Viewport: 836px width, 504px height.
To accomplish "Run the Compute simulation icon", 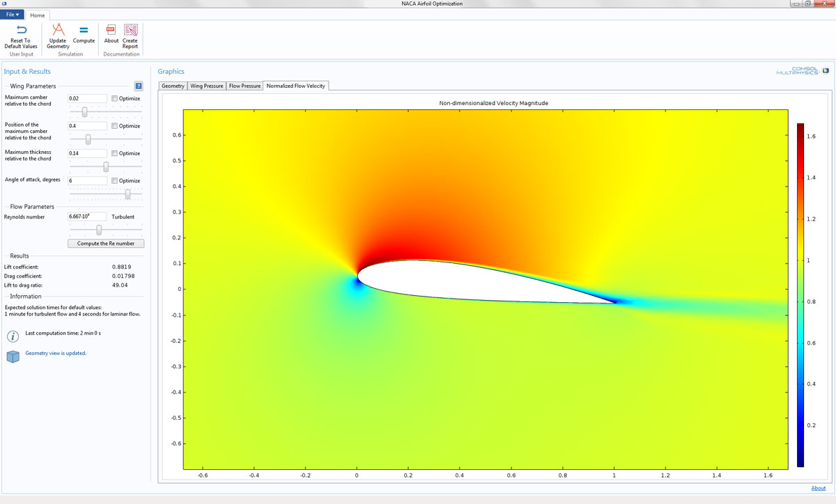I will [x=84, y=30].
